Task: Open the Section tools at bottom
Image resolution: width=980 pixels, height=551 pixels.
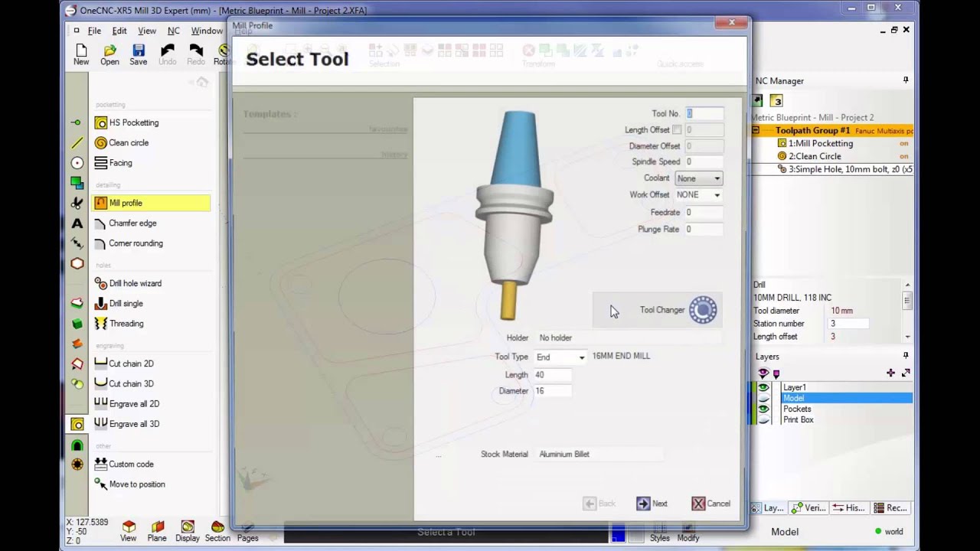Action: [x=217, y=531]
